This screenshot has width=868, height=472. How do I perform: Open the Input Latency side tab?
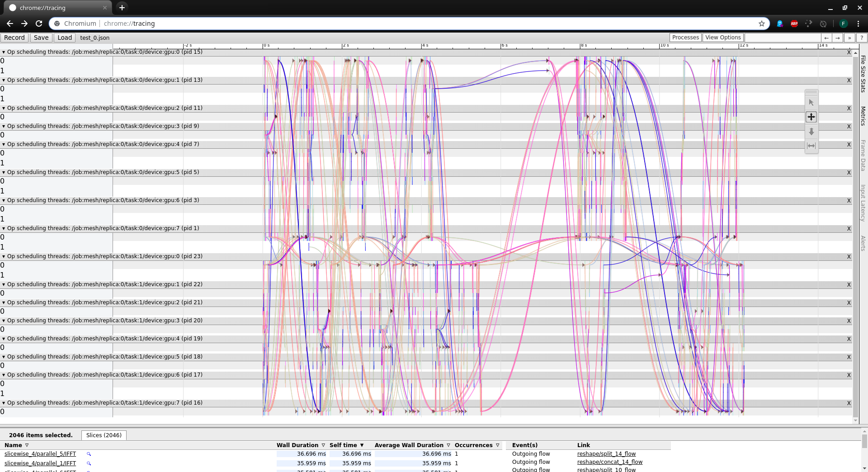point(863,203)
